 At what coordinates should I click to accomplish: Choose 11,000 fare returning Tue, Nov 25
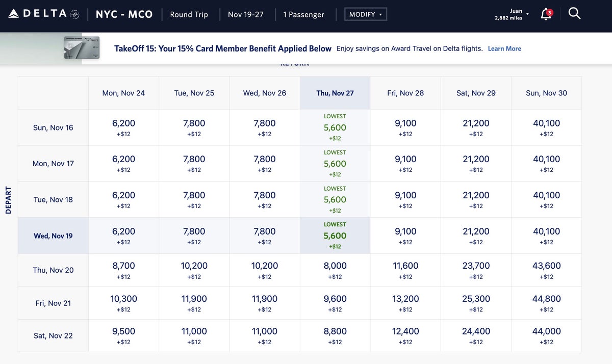[194, 335]
